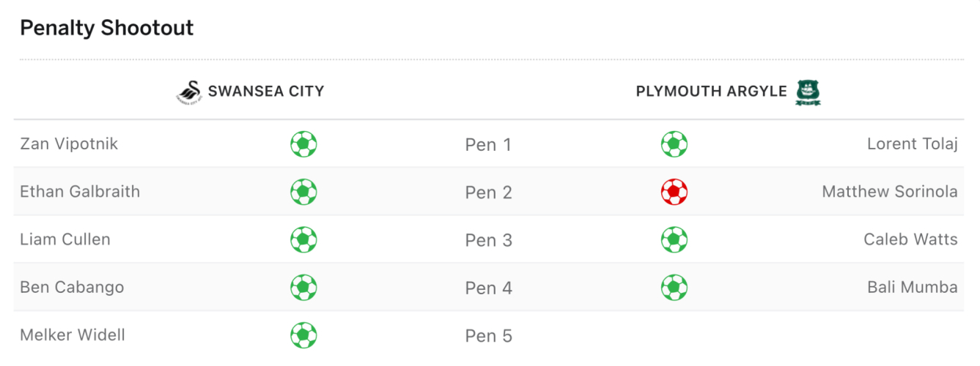Click Caleb Watts' green penalty ball icon

(674, 240)
